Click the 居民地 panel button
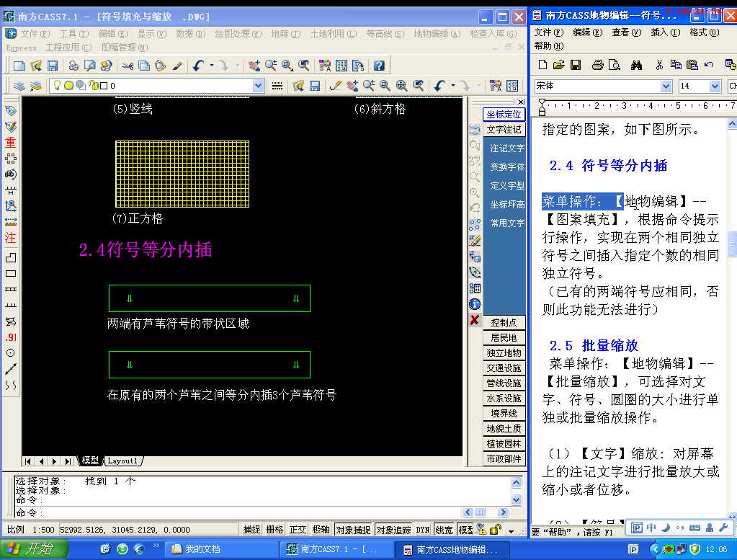Image resolution: width=737 pixels, height=560 pixels. tap(504, 337)
